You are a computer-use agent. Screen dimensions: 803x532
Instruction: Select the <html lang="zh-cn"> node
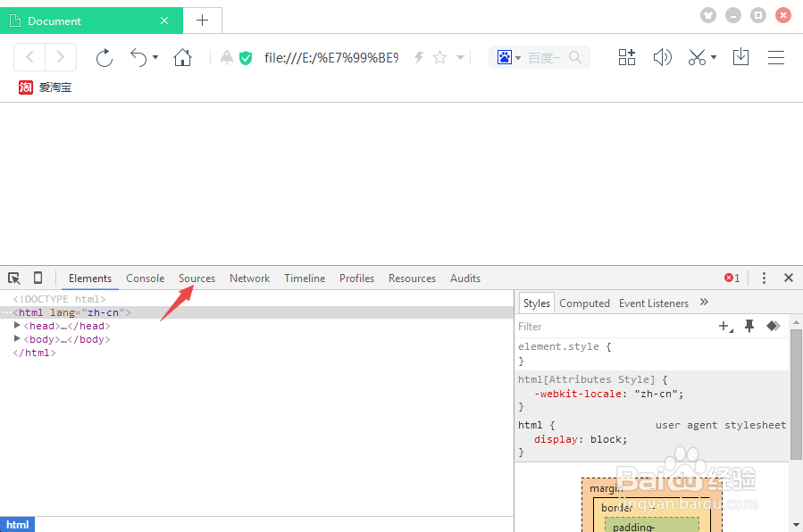tap(71, 312)
